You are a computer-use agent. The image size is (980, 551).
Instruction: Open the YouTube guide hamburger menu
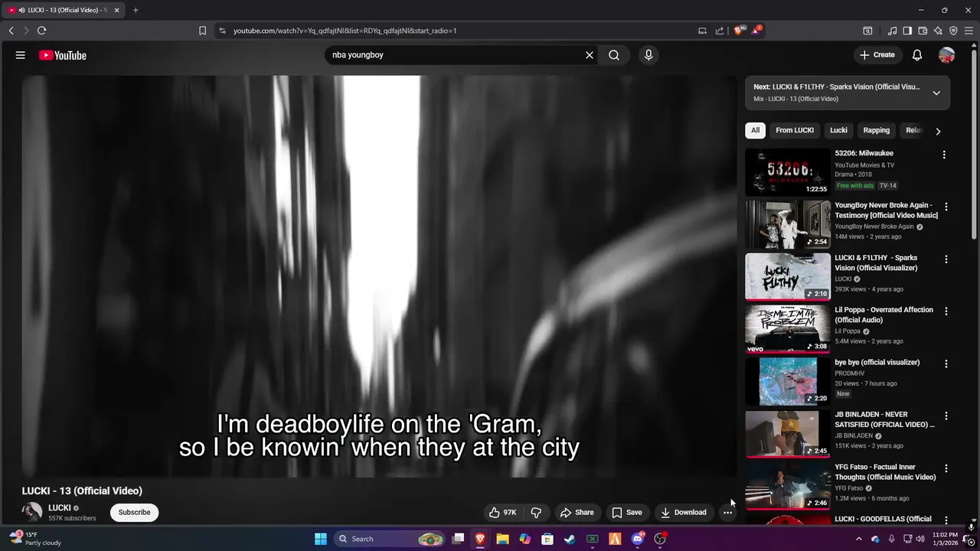click(21, 55)
